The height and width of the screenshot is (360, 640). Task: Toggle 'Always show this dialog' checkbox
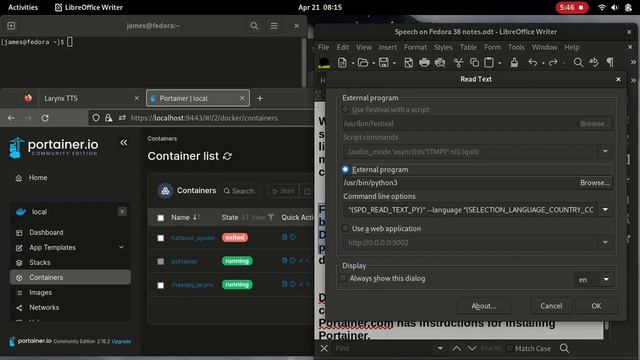pyautogui.click(x=343, y=278)
